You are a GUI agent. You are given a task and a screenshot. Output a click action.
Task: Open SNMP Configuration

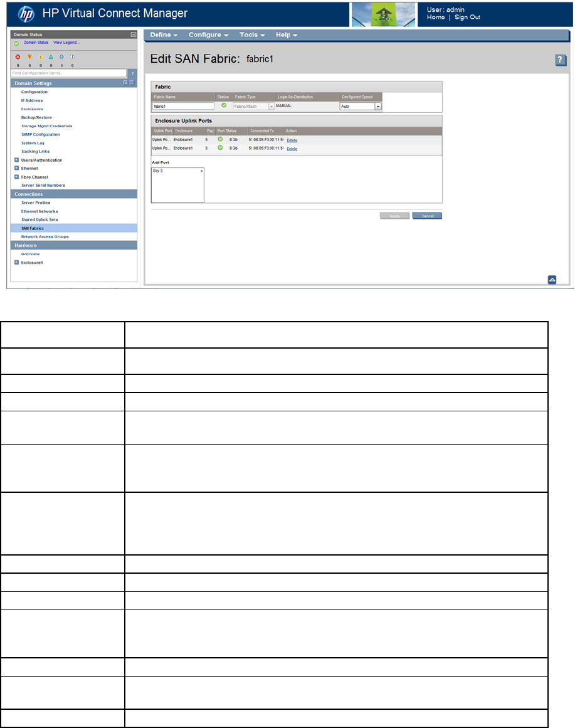point(41,134)
